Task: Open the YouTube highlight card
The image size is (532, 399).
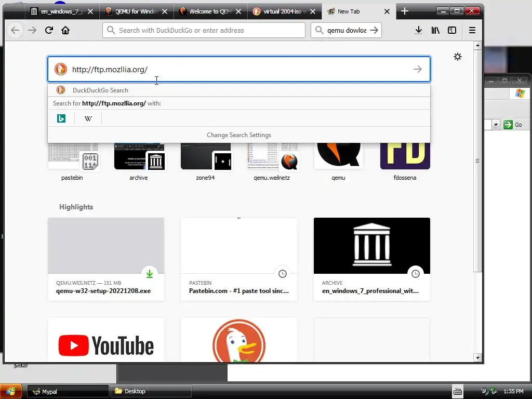Action: click(x=106, y=340)
